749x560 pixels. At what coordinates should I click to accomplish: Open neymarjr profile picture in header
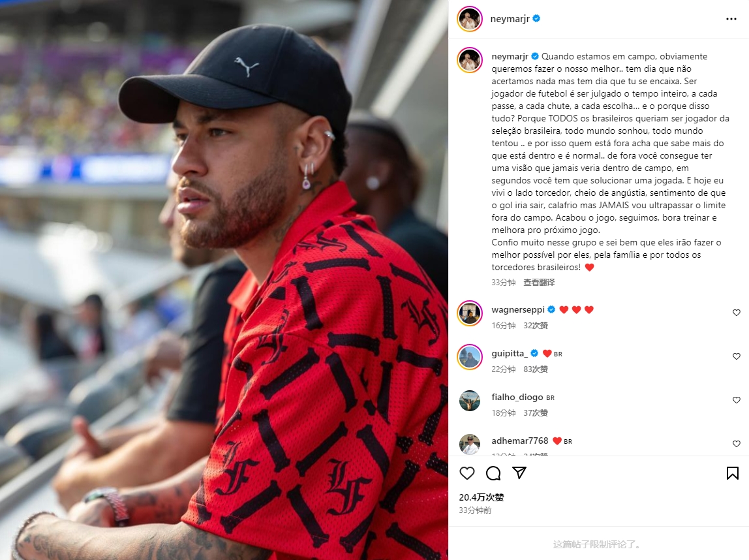470,19
